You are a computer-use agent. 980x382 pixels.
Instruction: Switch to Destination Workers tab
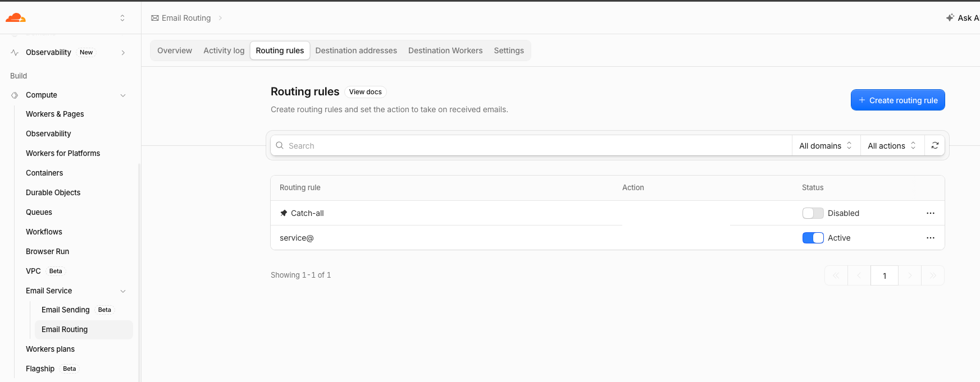pos(445,50)
